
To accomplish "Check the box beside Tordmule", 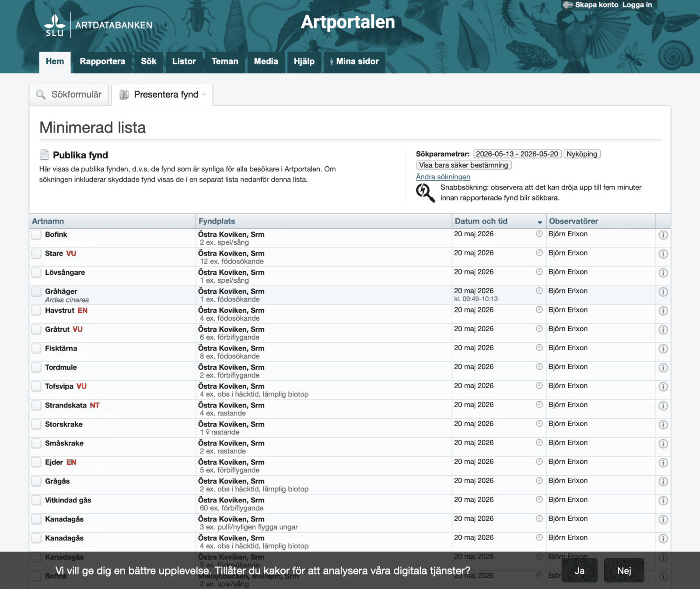I will [36, 367].
